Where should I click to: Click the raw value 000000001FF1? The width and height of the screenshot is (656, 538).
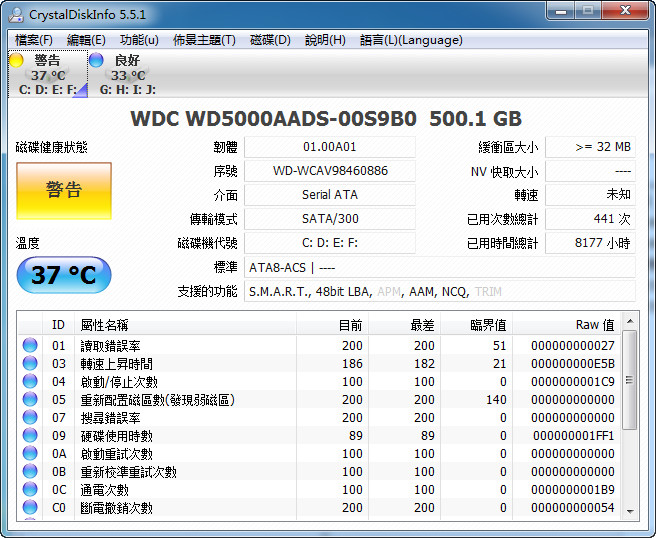click(574, 436)
